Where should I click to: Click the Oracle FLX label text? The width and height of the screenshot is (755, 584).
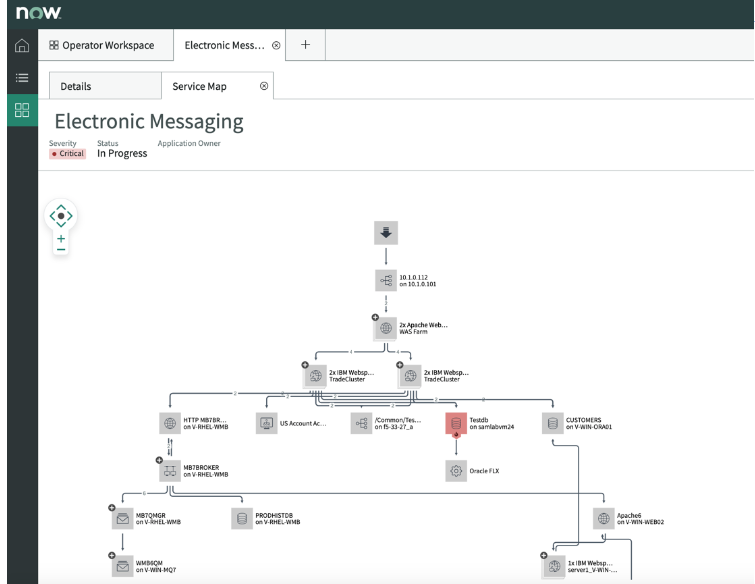click(x=484, y=471)
